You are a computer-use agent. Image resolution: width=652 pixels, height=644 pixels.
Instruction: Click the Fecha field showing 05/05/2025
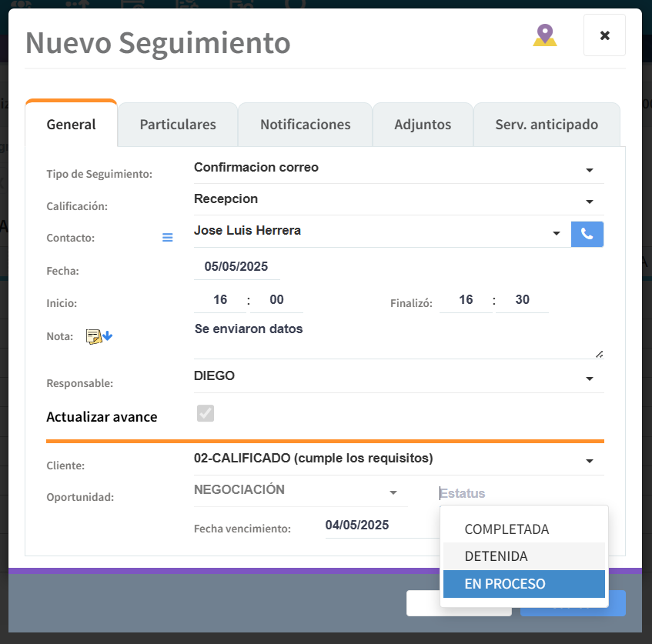coord(236,267)
